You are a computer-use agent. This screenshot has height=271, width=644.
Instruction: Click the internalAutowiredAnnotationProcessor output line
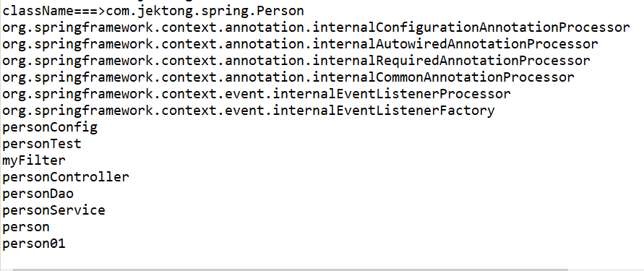(300, 44)
